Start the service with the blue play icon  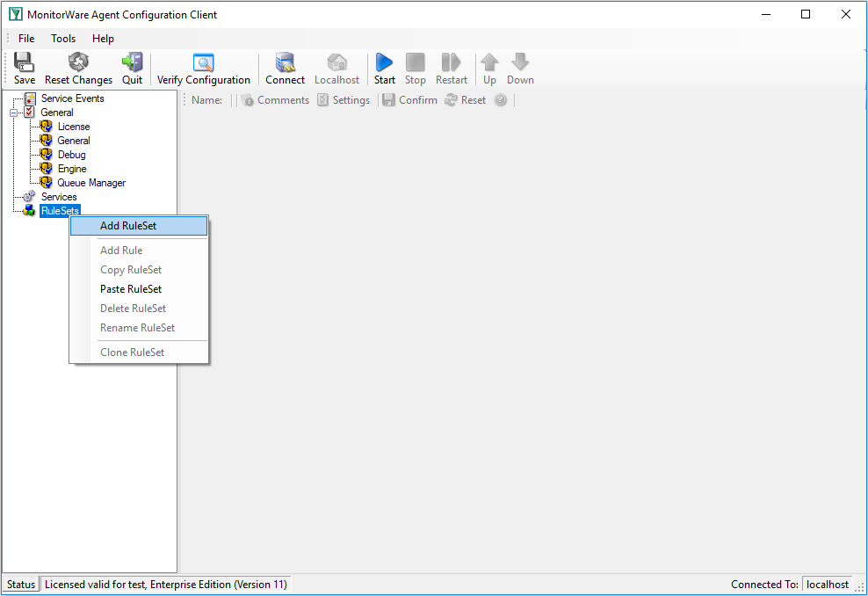point(384,62)
